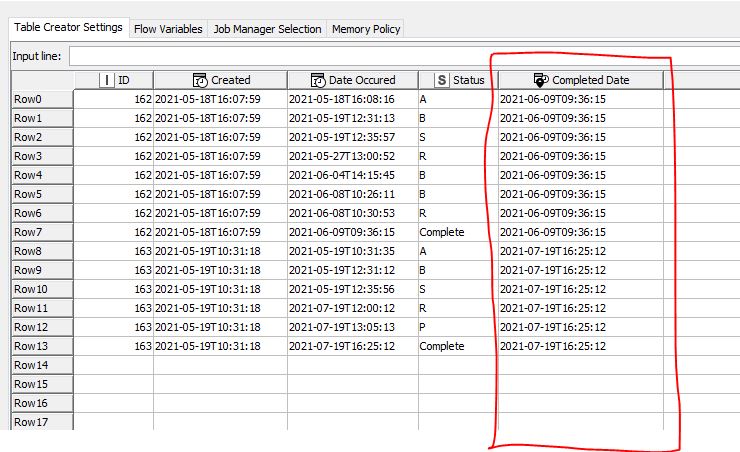The width and height of the screenshot is (740, 452).
Task: Select row header Row0
Action: pyautogui.click(x=42, y=99)
